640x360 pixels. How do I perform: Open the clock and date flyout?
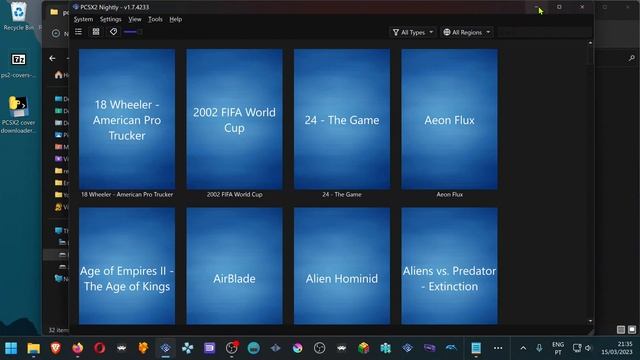point(618,348)
